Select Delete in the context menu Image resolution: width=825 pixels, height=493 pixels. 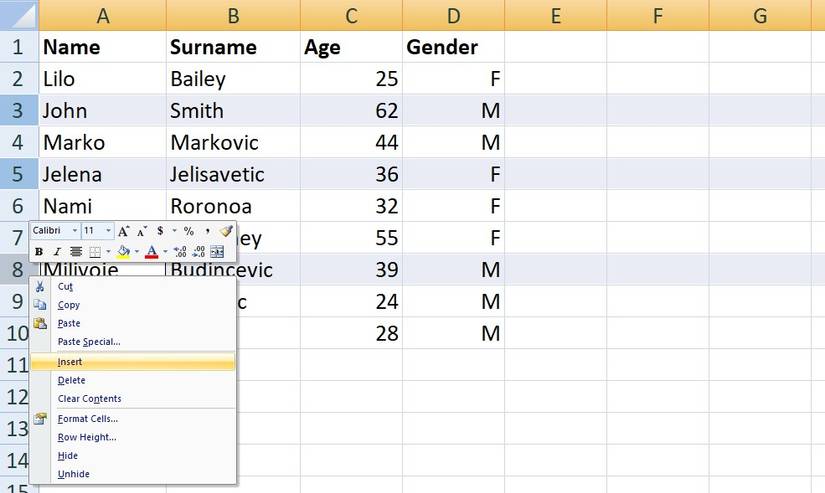pos(71,380)
